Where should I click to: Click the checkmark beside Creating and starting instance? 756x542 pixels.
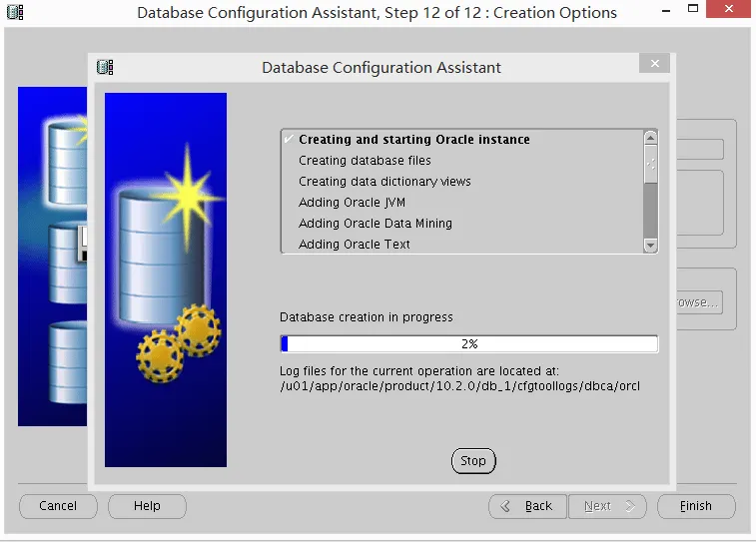pos(289,139)
